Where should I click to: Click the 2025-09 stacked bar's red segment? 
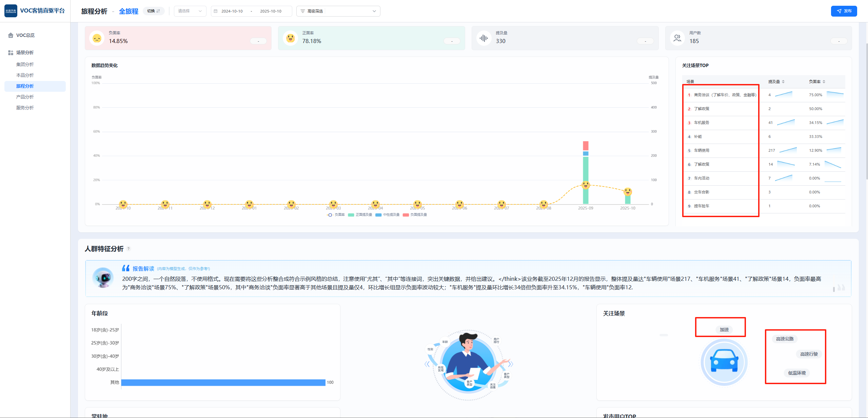tap(586, 146)
